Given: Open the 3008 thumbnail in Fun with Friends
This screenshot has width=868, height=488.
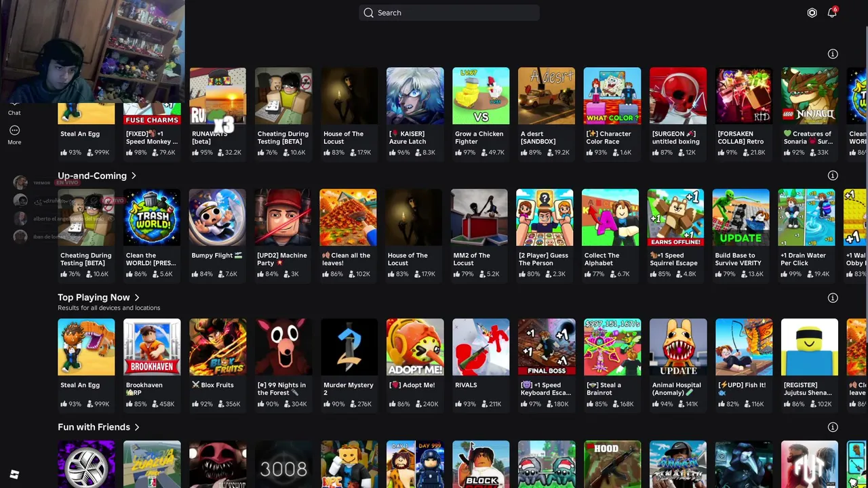Looking at the screenshot, I should (283, 465).
